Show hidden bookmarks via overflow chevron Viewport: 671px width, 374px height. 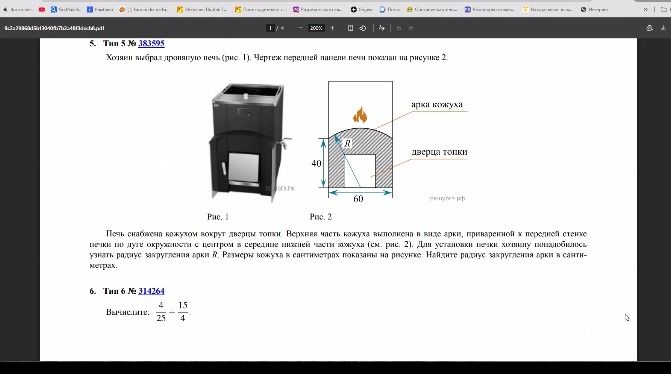pos(646,9)
